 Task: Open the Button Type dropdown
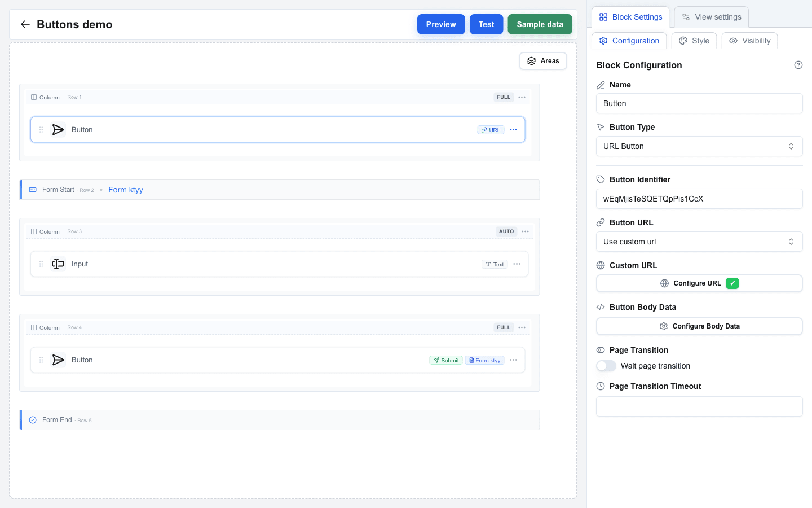[x=699, y=146]
